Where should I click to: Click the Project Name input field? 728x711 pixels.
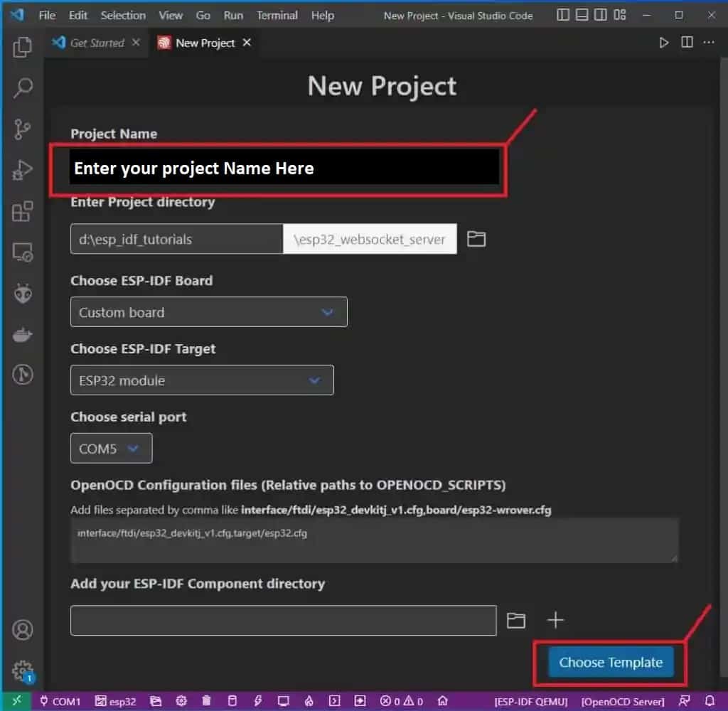pyautogui.click(x=284, y=168)
